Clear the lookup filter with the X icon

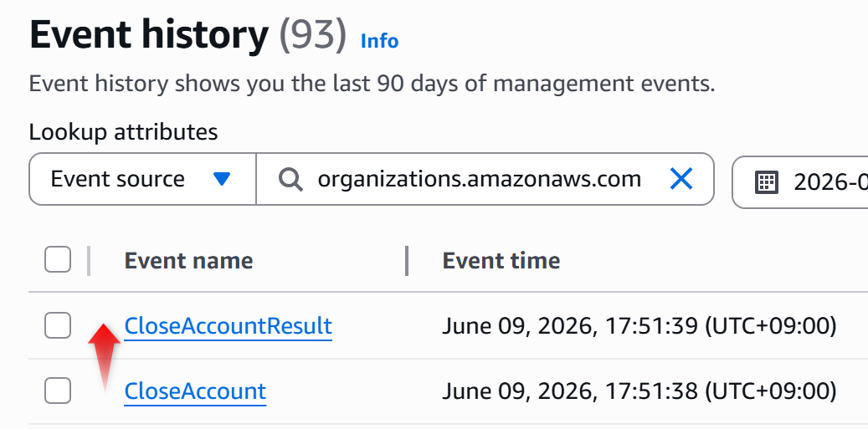(x=681, y=179)
